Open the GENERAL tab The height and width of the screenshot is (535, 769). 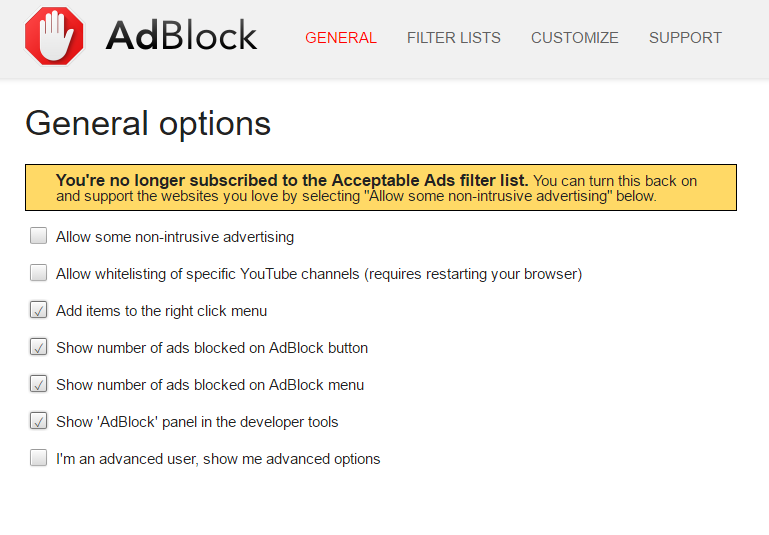[341, 38]
